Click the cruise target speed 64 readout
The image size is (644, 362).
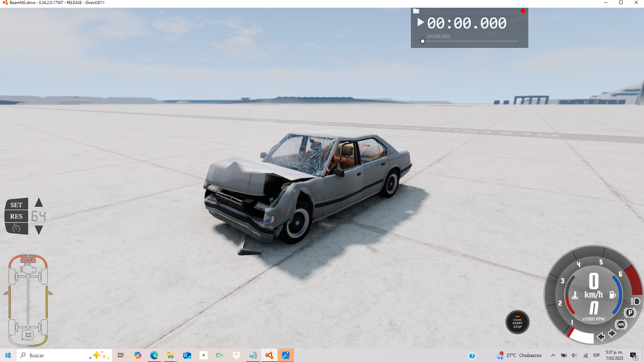tap(39, 216)
